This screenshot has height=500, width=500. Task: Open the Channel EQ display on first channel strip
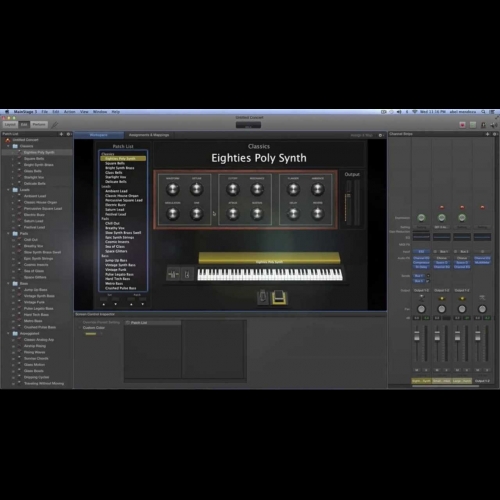(421, 237)
